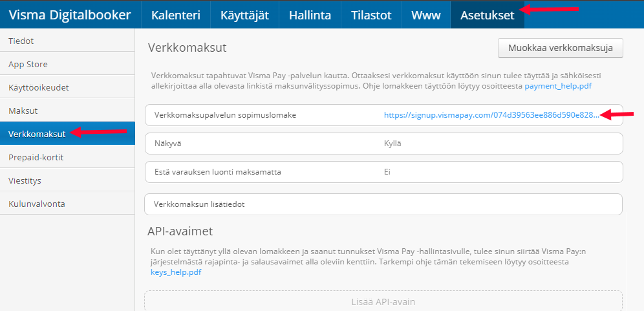Open Prepaid-kortit in the sidebar
Screen dimensions: 644x311
67,157
